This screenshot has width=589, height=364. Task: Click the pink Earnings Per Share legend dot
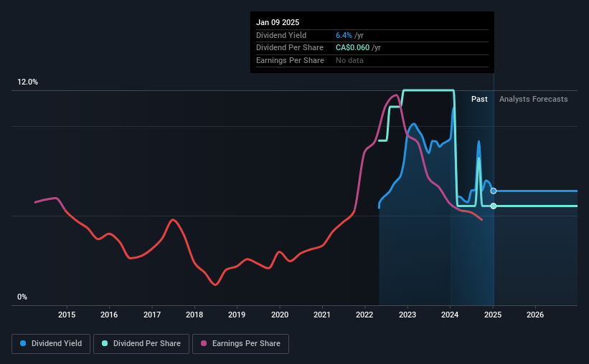point(204,343)
